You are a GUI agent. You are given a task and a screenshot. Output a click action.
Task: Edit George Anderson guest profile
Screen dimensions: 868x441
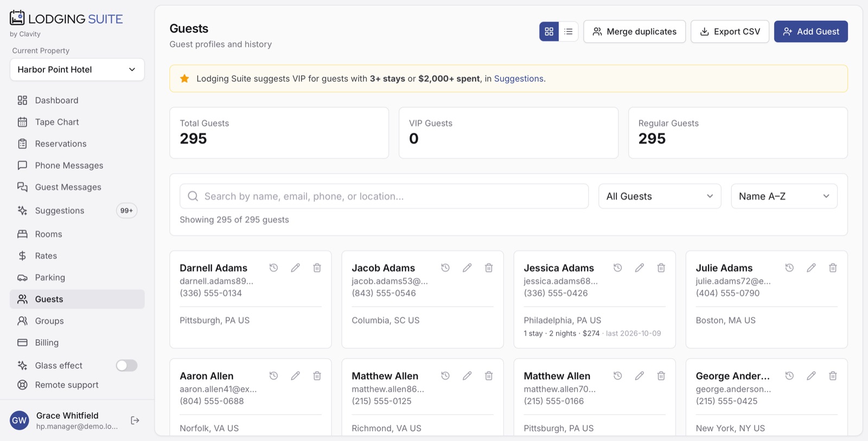[x=811, y=376]
